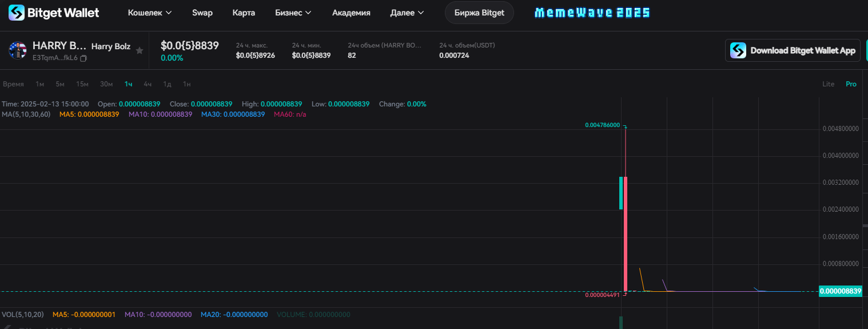
Task: Select the 5м chart interval
Action: [60, 84]
